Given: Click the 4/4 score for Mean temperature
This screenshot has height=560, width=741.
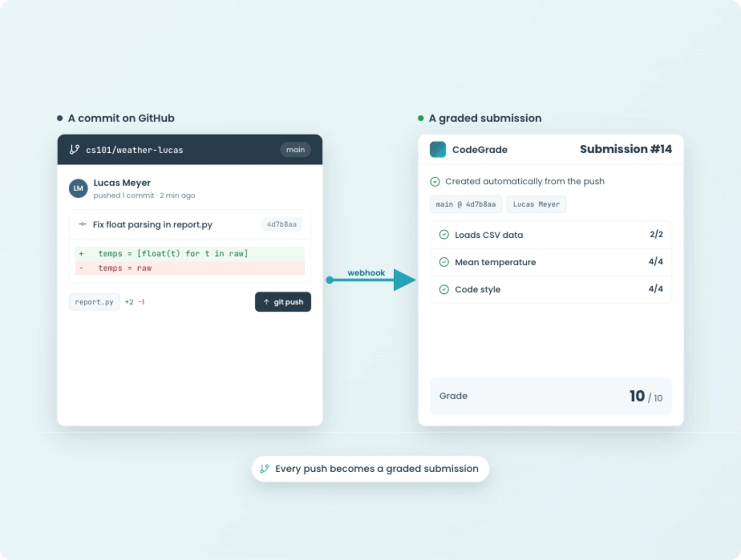Looking at the screenshot, I should (x=656, y=261).
